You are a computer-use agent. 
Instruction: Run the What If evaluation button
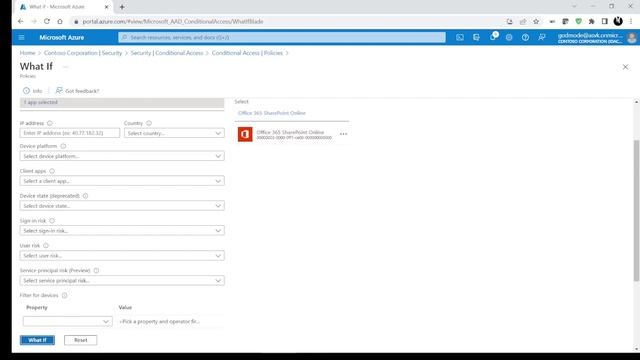tap(37, 340)
